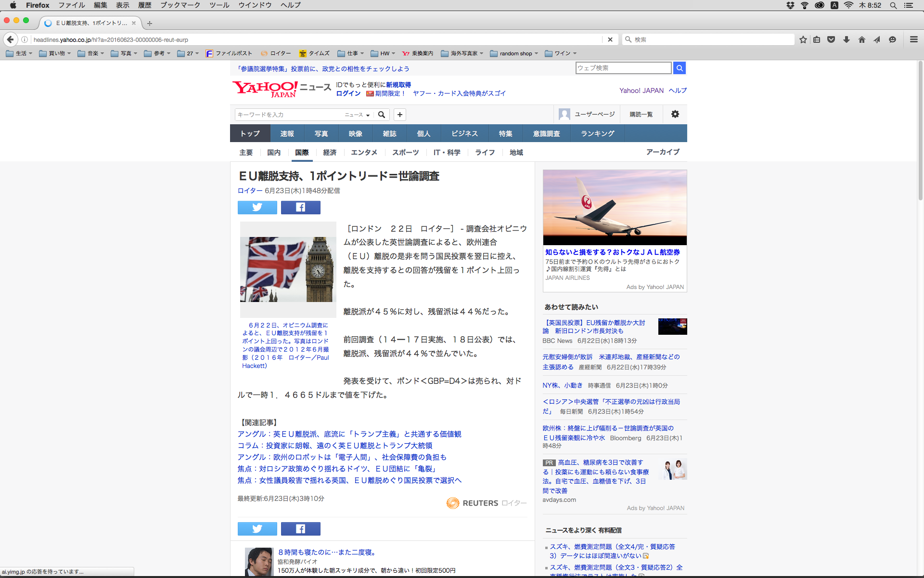Select the 経済 news category
The width and height of the screenshot is (924, 578).
pos(330,152)
